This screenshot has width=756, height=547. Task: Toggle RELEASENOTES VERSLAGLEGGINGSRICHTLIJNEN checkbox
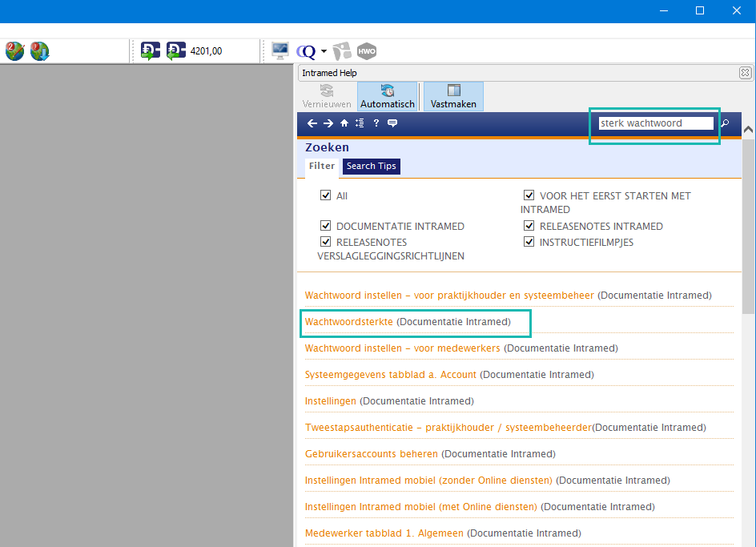(x=325, y=242)
